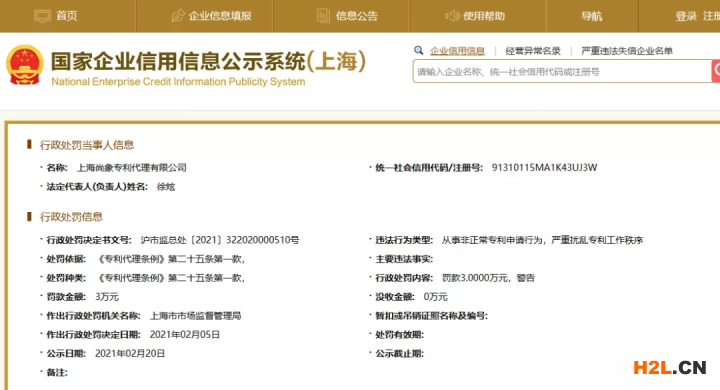Click penalty content 罚款3.0000万元，警告

pyautogui.click(x=489, y=278)
